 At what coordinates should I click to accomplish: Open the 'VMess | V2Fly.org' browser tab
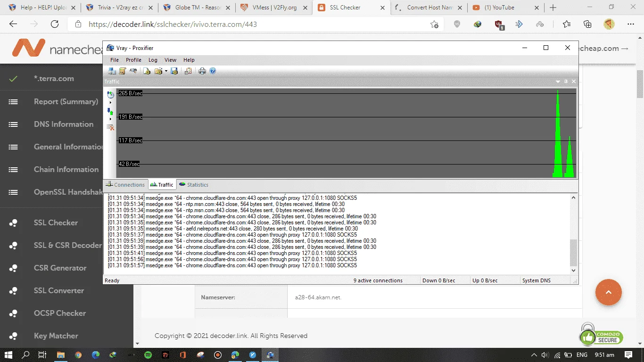click(274, 8)
